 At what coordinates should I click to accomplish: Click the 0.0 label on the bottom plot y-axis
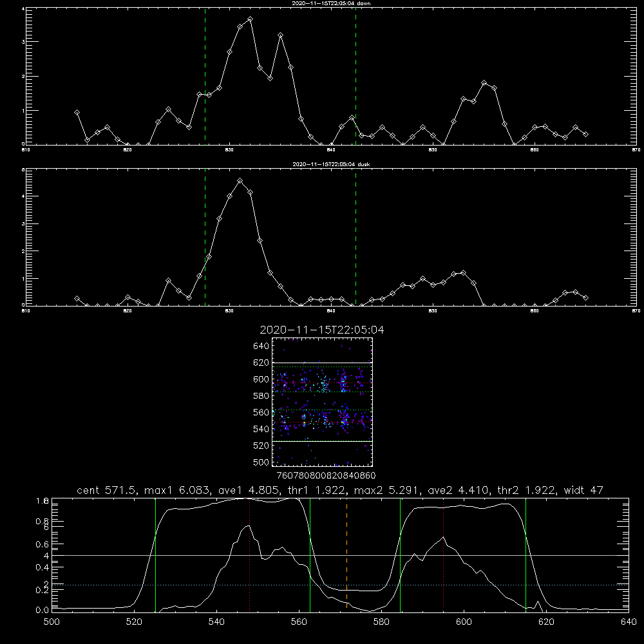tap(43, 611)
